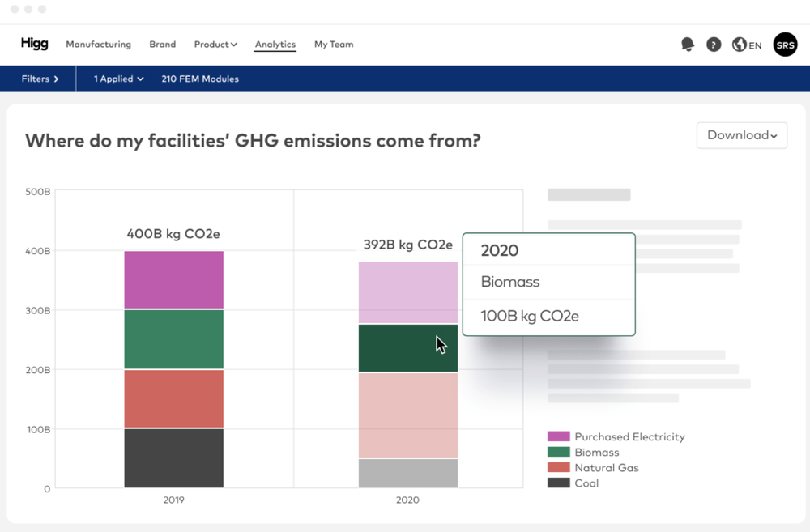Screen dimensions: 810x532
Task: Open the Download dropdown
Action: pos(742,135)
